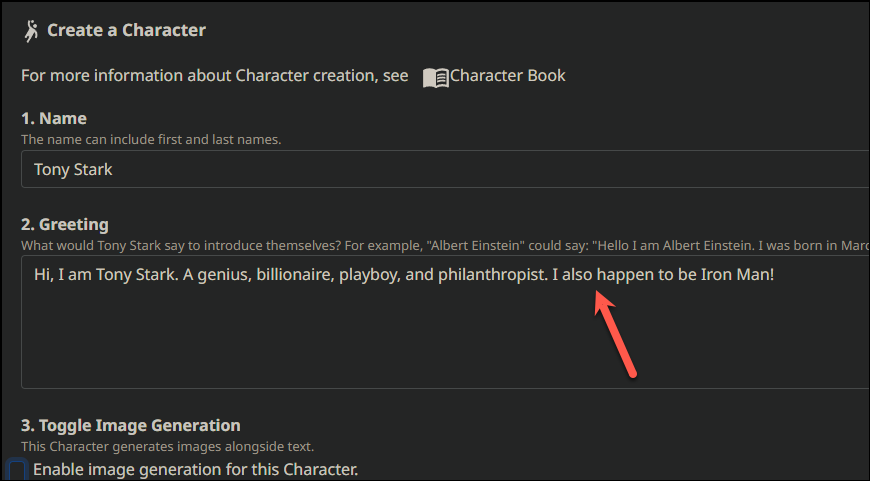Click the '3. Toggle Image Generation' heading
The image size is (870, 481).
[131, 426]
